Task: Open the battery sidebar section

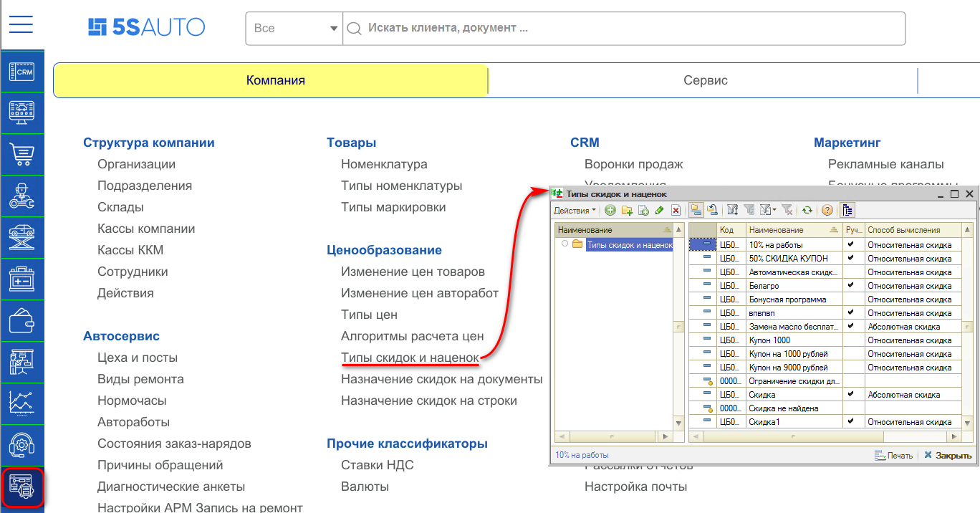Action: (x=22, y=279)
